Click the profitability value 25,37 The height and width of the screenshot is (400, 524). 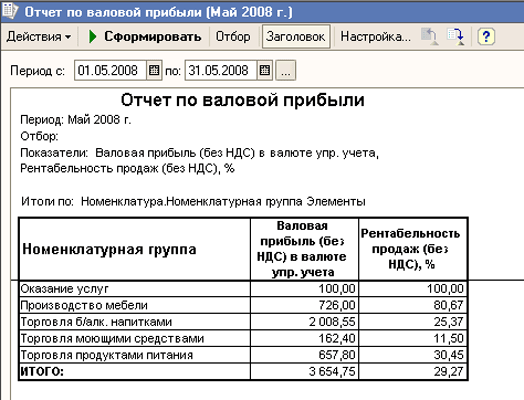pos(448,322)
